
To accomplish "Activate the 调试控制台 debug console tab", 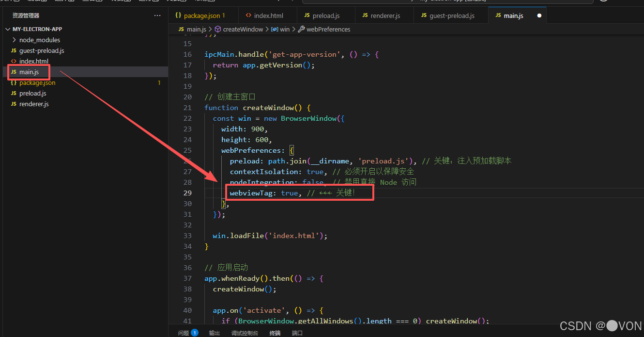I will click(x=245, y=333).
